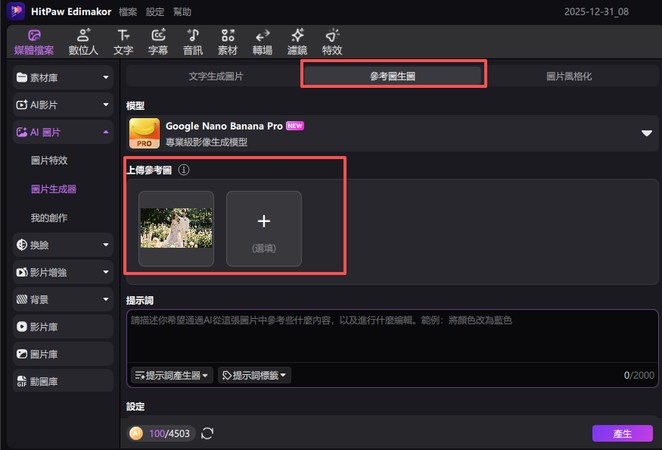662x450 pixels.
Task: Open the 音訊 audio tool
Action: point(193,43)
